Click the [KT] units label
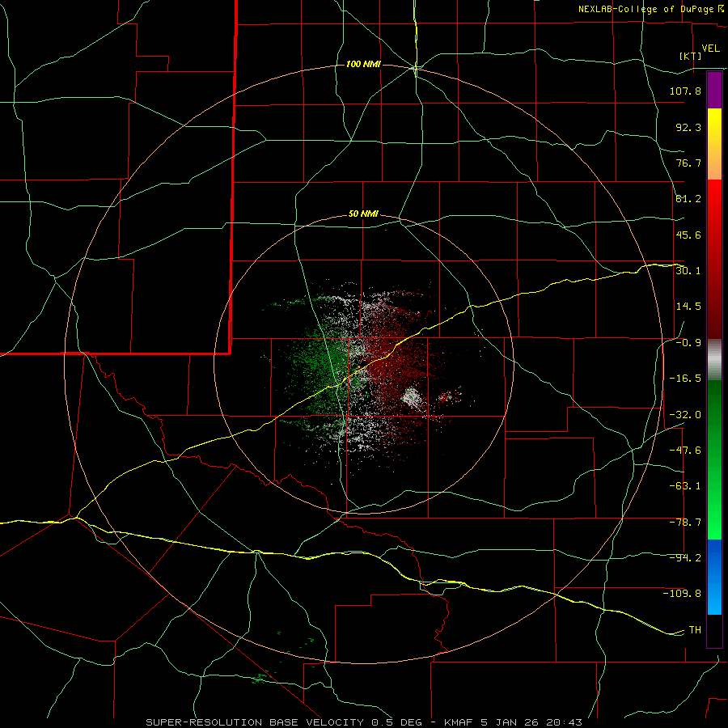Viewport: 728px width, 728px height. point(691,56)
